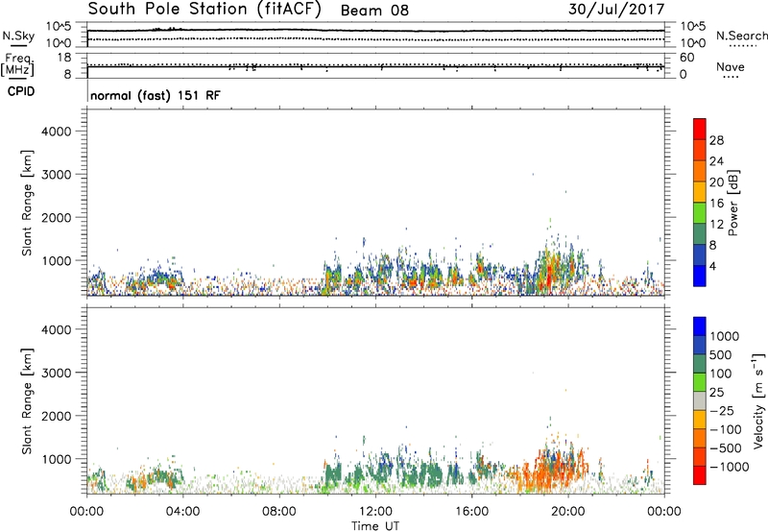
Task: Click the "28" label on the Power colorbar
Action: pos(716,140)
